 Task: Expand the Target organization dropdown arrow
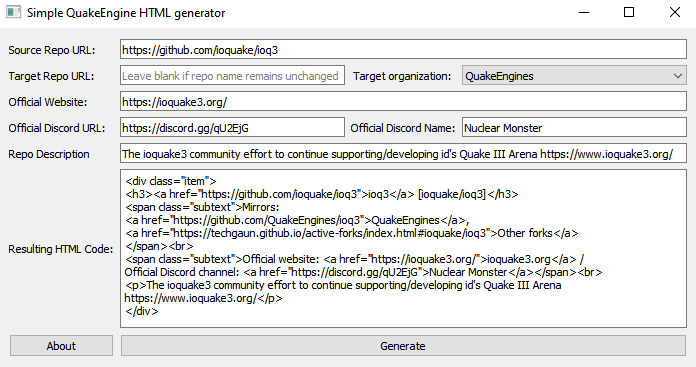(677, 76)
